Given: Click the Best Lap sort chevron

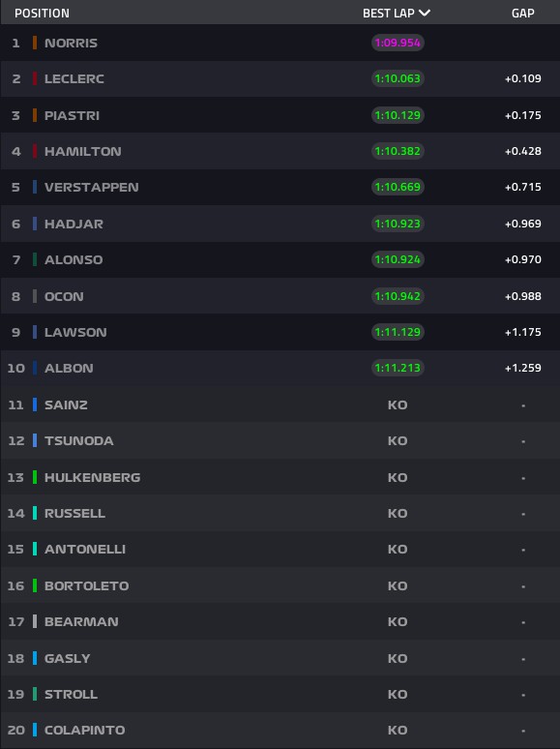Looking at the screenshot, I should click(x=425, y=13).
